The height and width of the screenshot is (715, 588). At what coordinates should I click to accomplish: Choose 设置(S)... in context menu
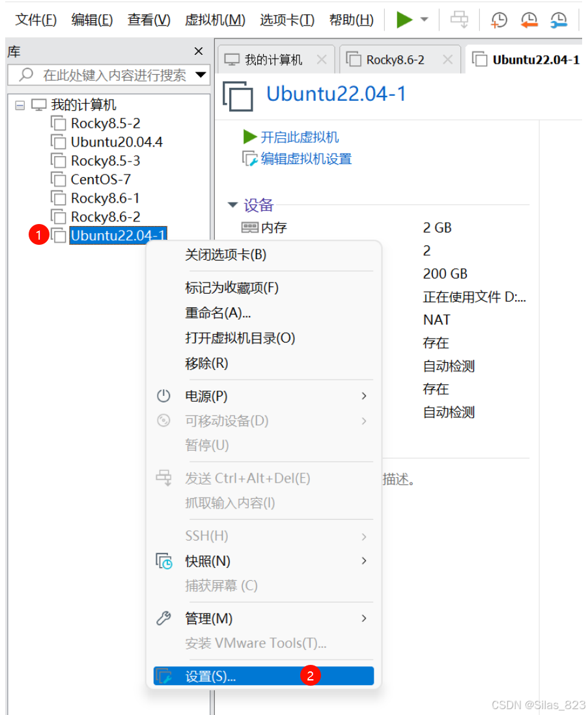(x=264, y=676)
